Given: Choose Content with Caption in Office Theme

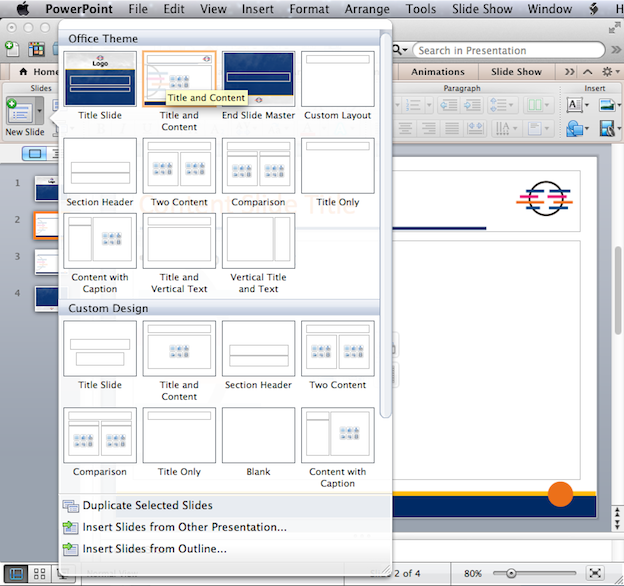Looking at the screenshot, I should pos(100,241).
